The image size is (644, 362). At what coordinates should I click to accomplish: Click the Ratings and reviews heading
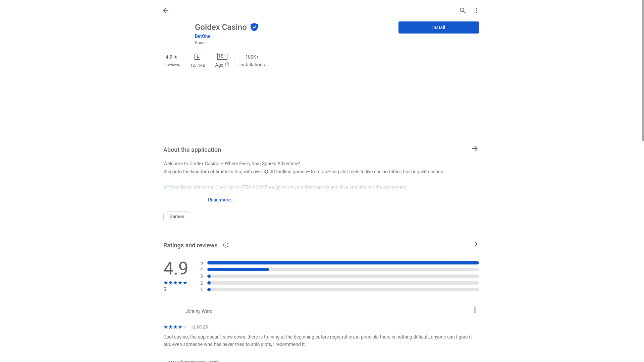tap(190, 245)
